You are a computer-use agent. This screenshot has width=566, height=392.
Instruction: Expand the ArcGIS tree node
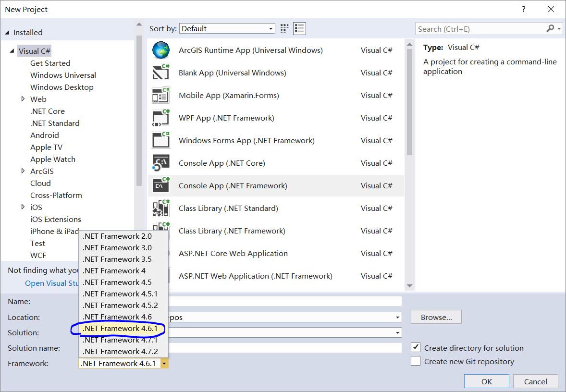point(23,171)
